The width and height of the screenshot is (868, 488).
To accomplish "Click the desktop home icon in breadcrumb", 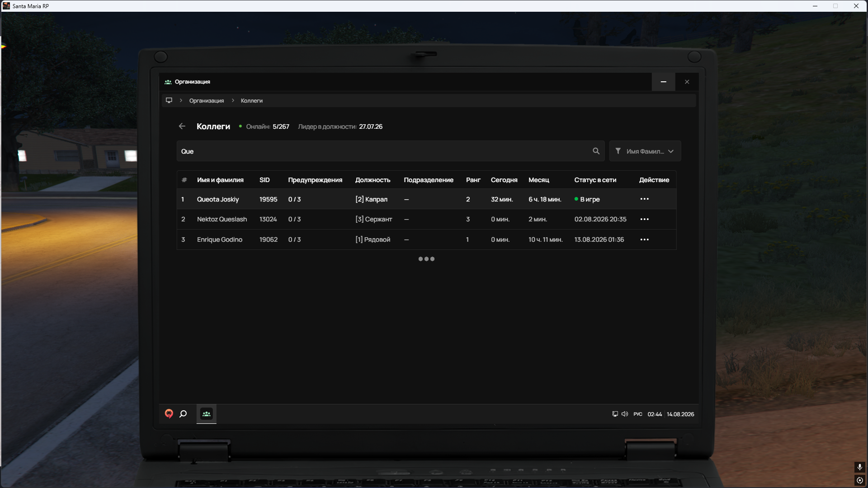I will (169, 100).
